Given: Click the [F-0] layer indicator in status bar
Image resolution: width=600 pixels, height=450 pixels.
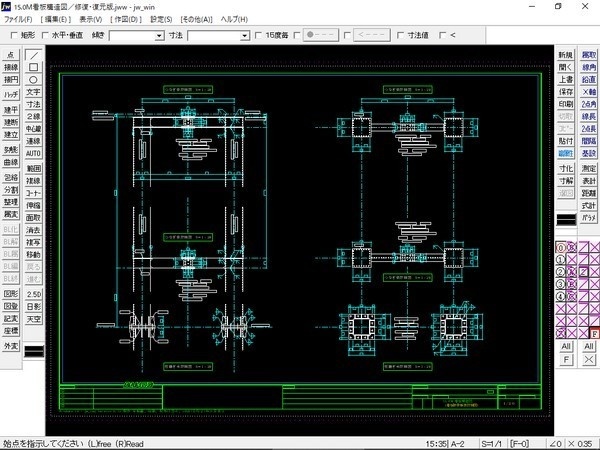Looking at the screenshot, I should 520,444.
